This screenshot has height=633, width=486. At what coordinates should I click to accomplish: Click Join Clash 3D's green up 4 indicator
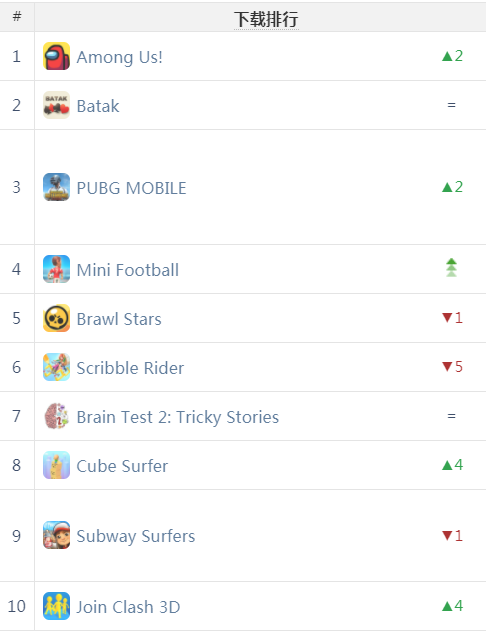[452, 606]
